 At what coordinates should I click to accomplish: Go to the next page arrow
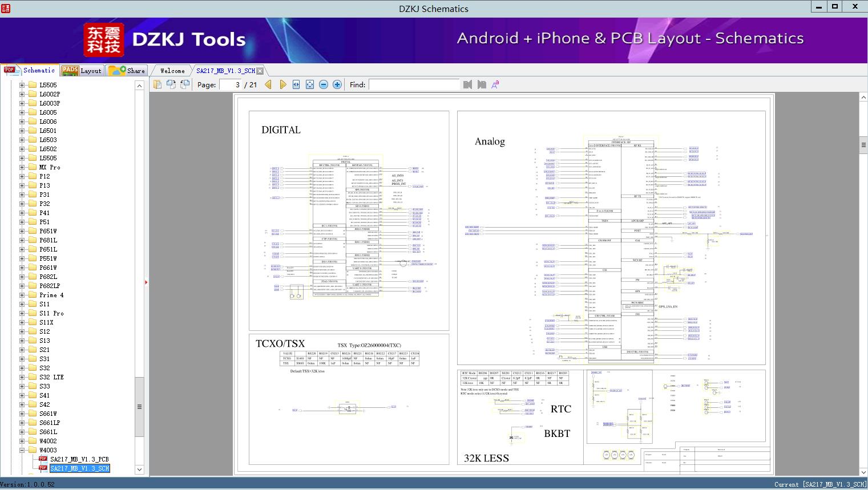(x=282, y=84)
